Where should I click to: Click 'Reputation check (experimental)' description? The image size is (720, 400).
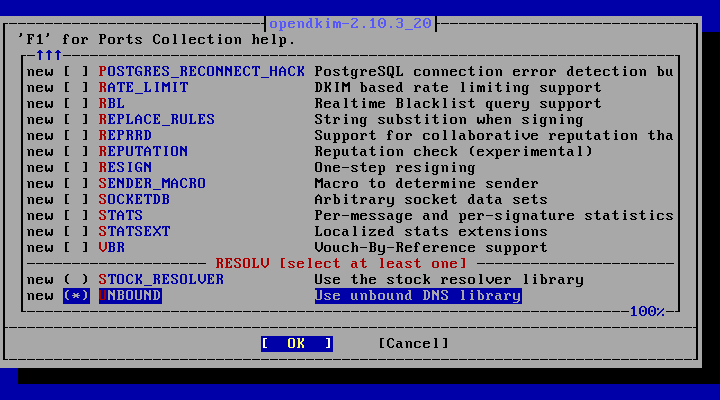point(454,152)
